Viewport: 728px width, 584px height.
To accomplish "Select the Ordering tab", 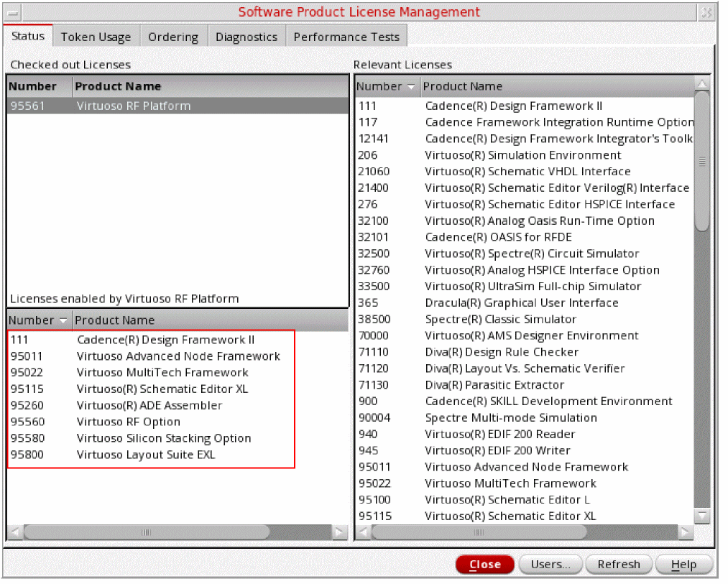I will click(172, 37).
